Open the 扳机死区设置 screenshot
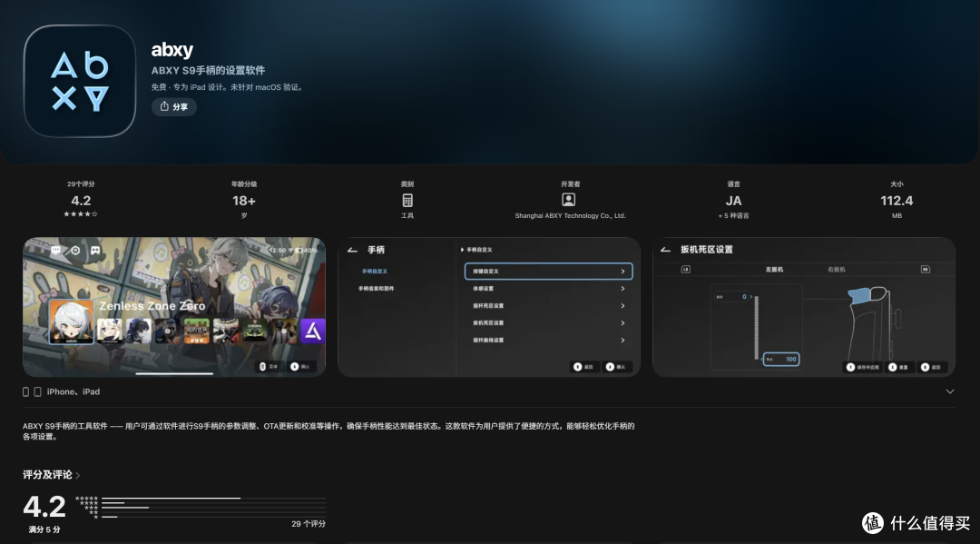 pos(804,307)
